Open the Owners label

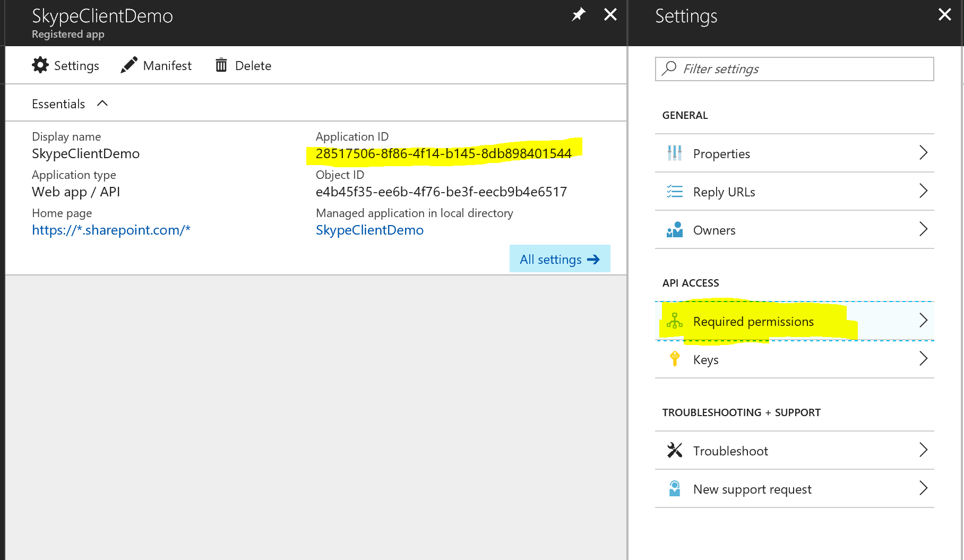[x=715, y=230]
